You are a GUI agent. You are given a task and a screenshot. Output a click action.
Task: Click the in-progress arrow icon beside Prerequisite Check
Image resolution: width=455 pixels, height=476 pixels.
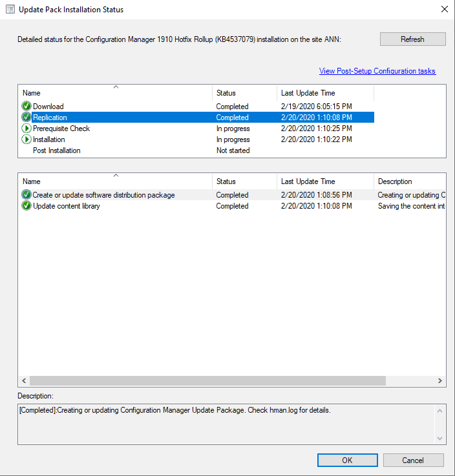point(26,129)
